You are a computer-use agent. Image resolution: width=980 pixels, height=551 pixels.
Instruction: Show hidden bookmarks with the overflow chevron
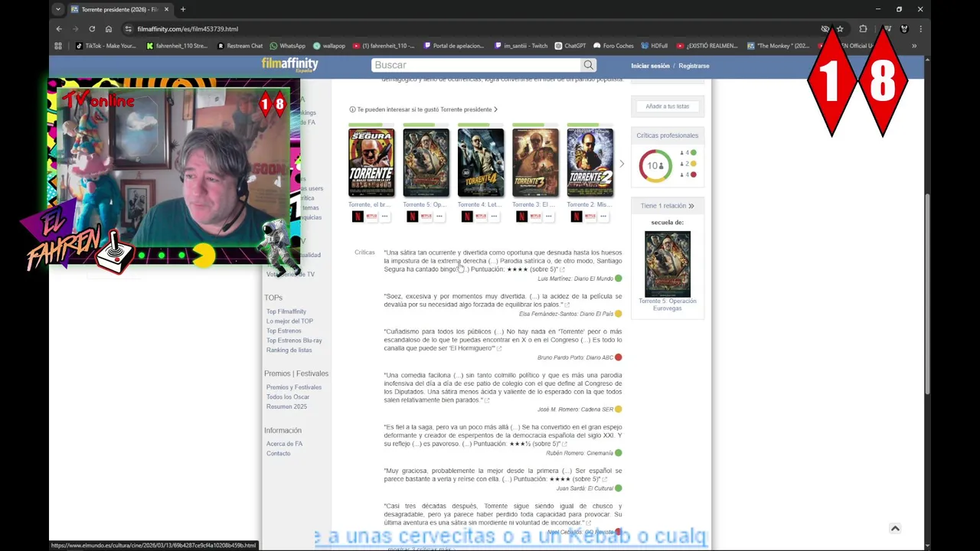(913, 46)
